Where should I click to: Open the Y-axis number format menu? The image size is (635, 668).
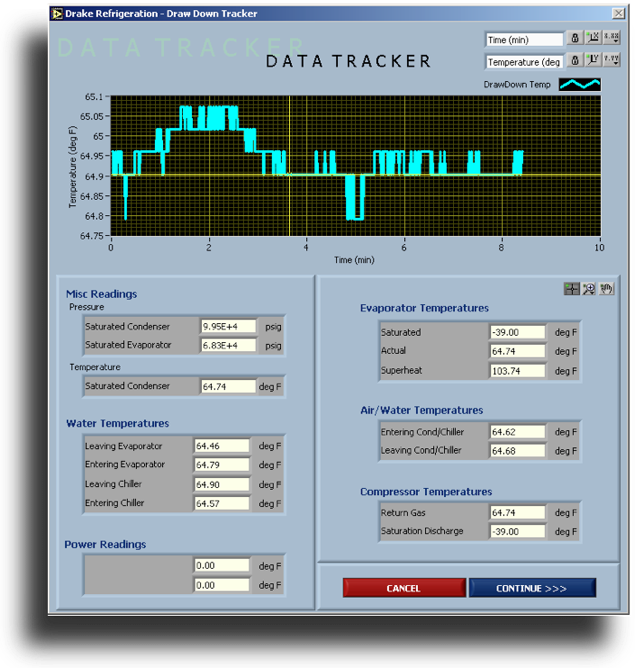tap(611, 61)
